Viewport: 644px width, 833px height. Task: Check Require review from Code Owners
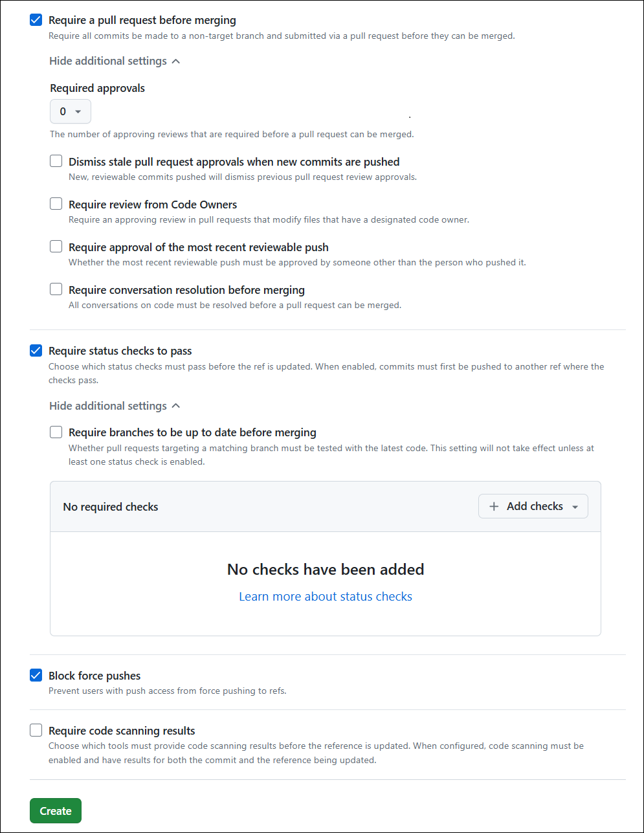(x=56, y=203)
